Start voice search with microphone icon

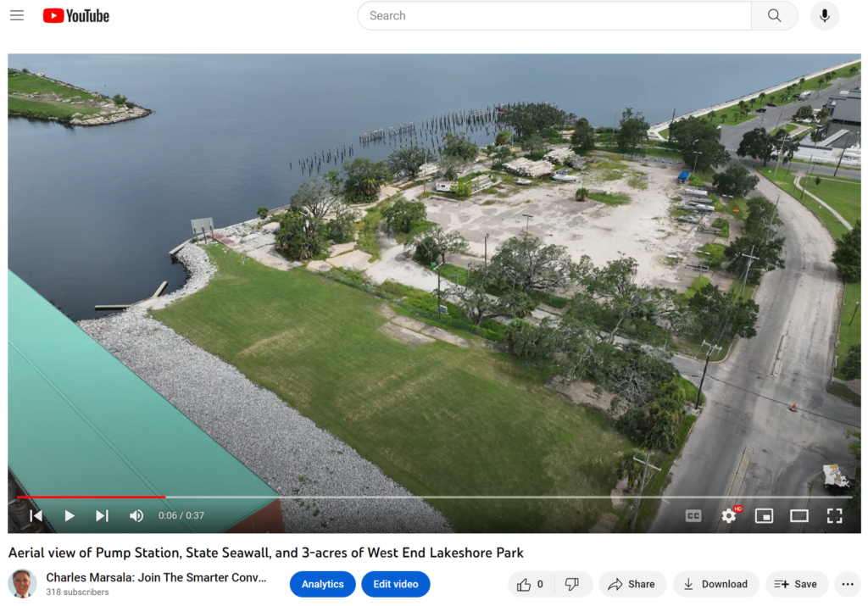[824, 15]
